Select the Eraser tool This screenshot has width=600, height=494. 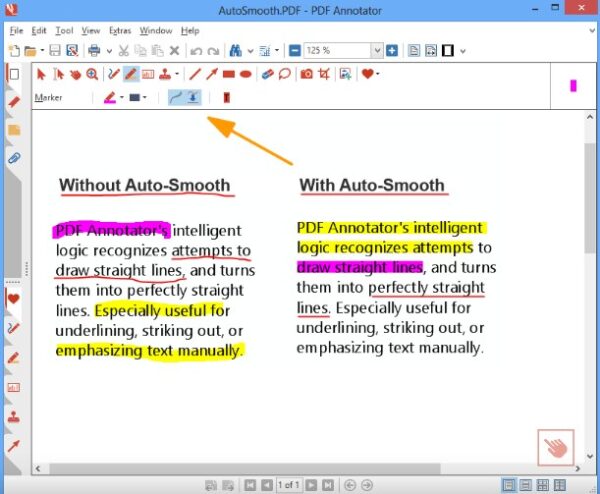click(267, 74)
